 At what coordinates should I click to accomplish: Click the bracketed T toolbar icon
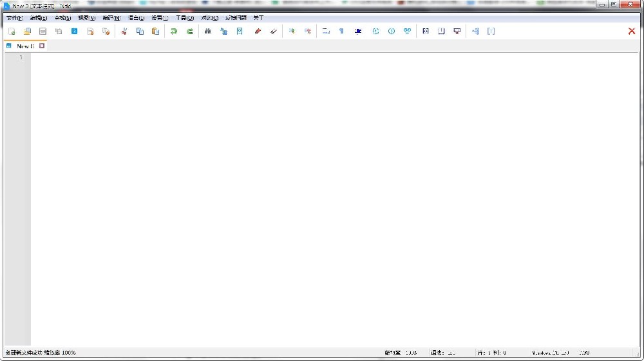pyautogui.click(x=491, y=31)
